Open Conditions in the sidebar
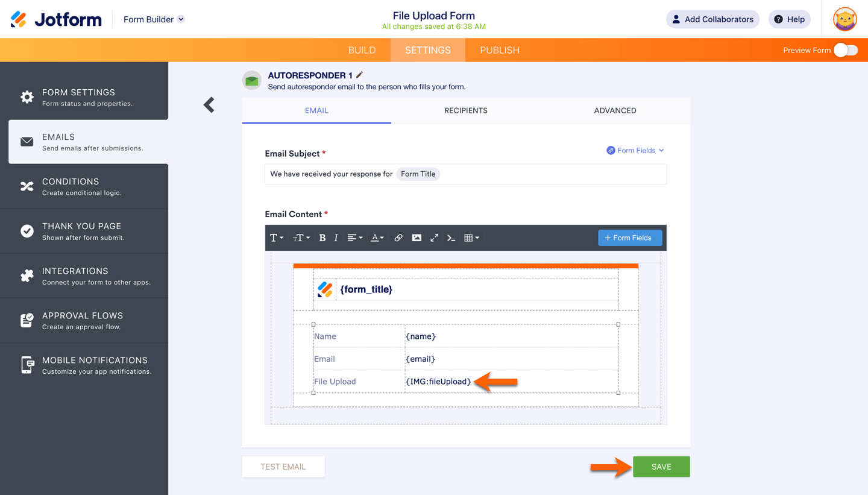868x495 pixels. coord(84,186)
